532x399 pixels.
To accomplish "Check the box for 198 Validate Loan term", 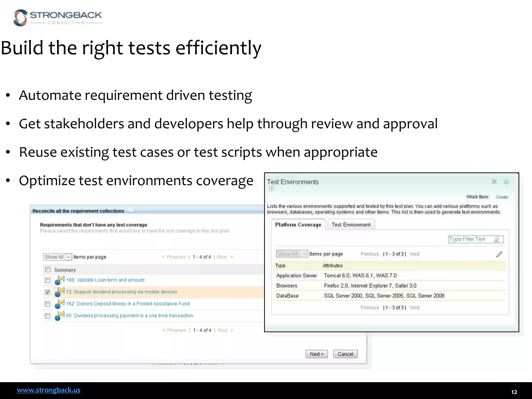I will (47, 280).
